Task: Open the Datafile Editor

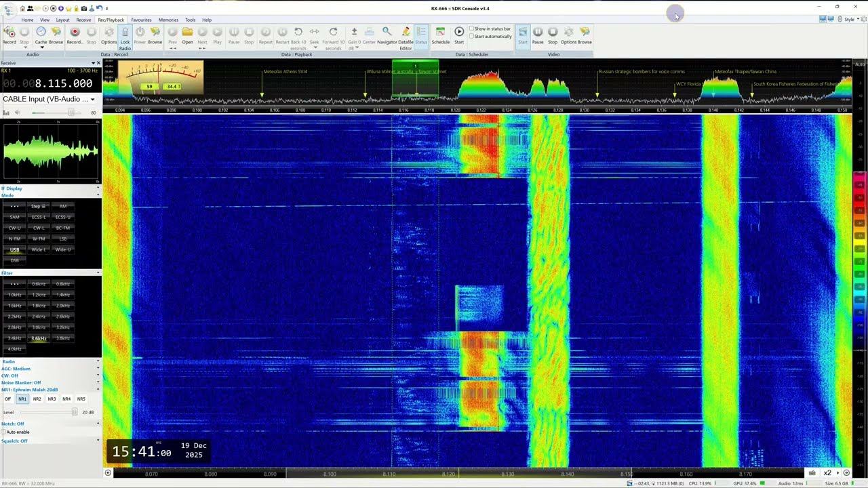Action: [x=406, y=38]
